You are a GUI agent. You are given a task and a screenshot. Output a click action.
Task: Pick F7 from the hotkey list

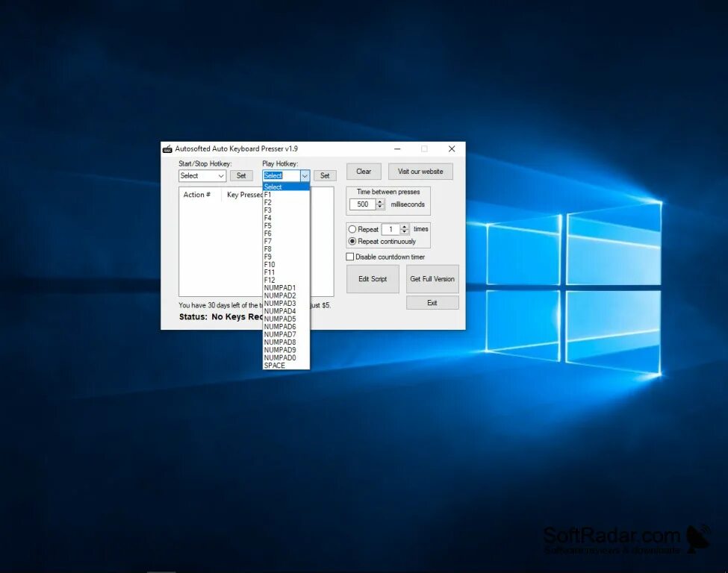(286, 241)
